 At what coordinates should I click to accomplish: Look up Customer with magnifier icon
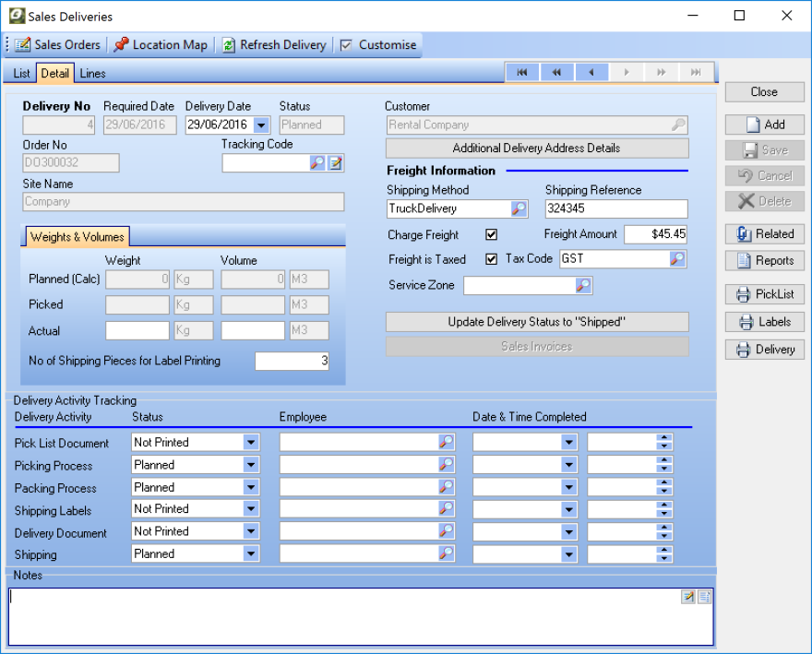[678, 125]
